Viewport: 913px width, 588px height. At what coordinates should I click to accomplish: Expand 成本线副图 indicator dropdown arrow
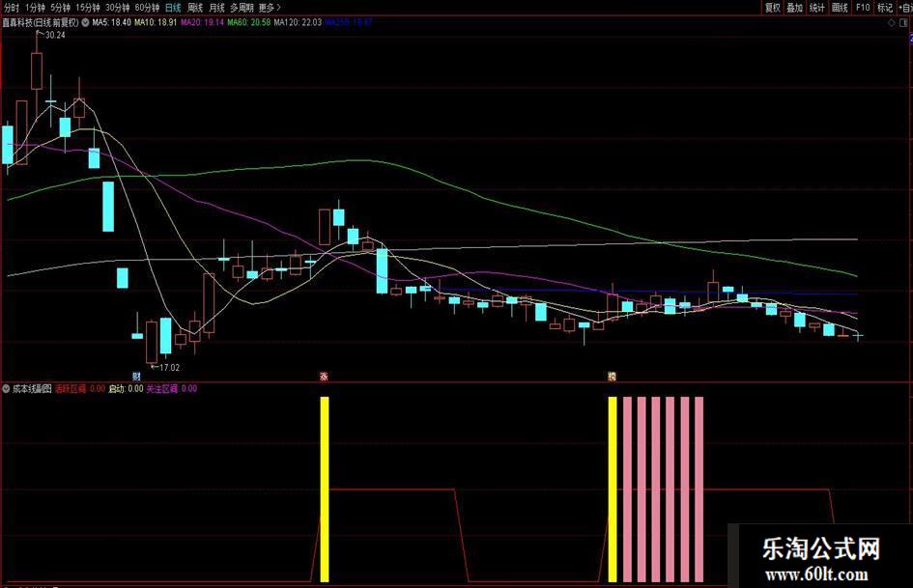6,388
